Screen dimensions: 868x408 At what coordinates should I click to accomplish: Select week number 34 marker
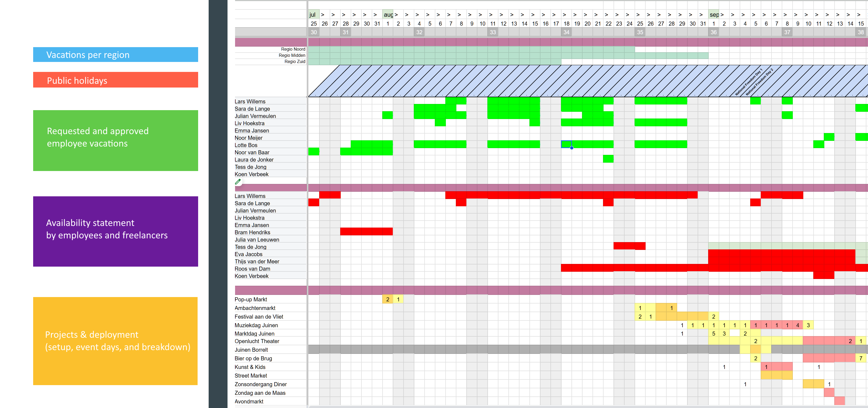tap(566, 32)
